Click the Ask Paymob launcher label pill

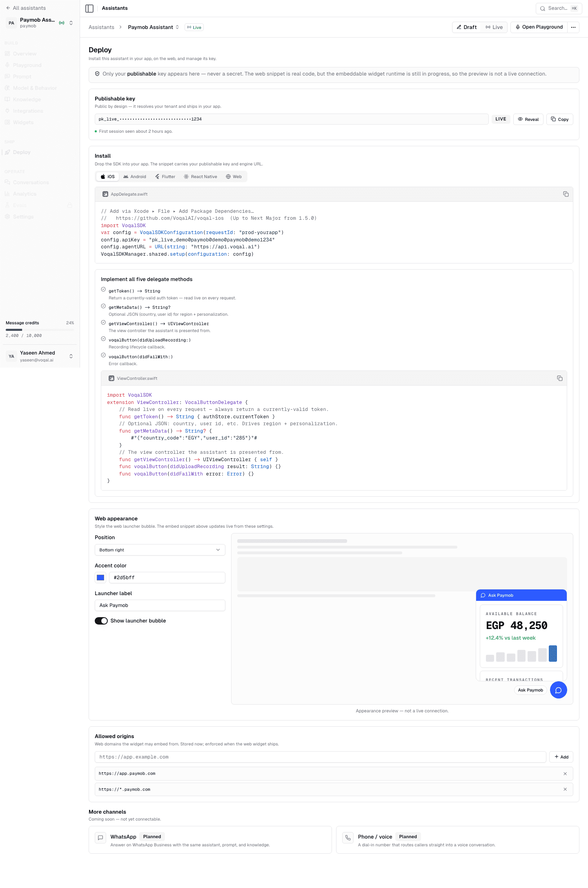530,690
